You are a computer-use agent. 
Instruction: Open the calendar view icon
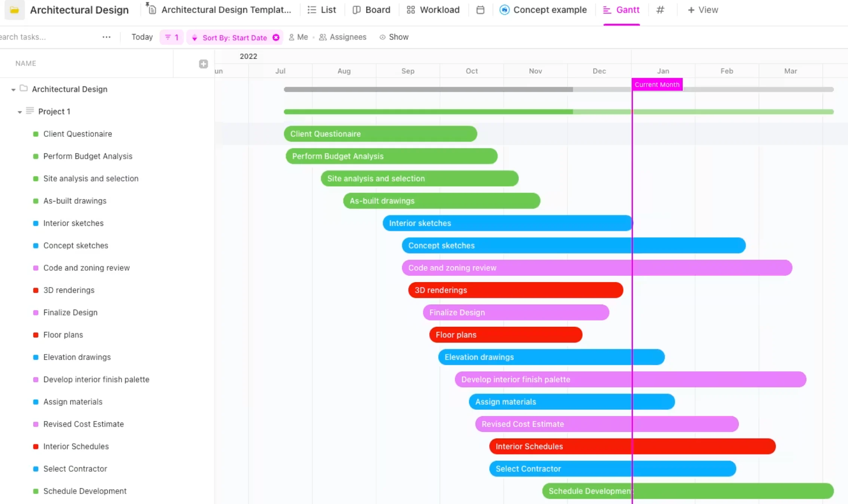[x=480, y=10]
